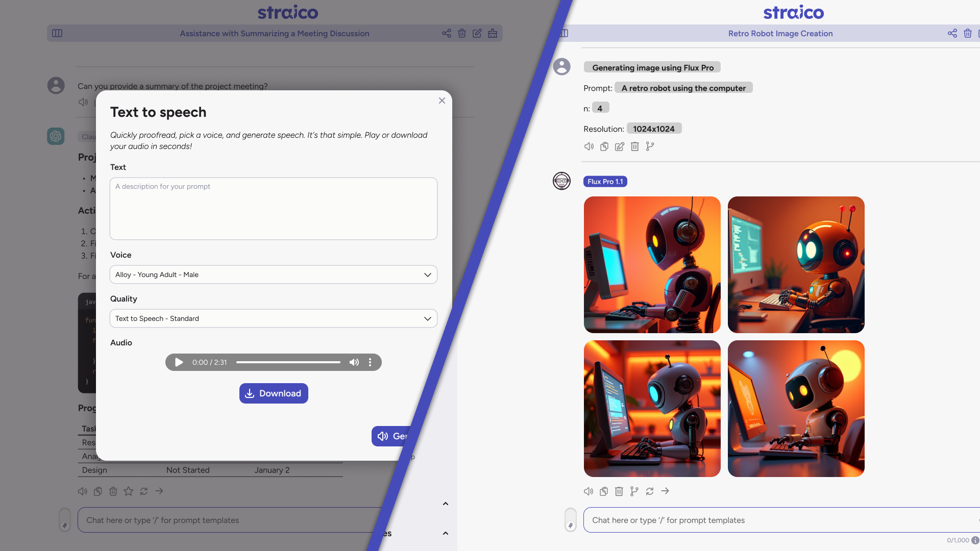Expand the Voice dropdown selector
Screen dimensions: 980x551
(427, 274)
